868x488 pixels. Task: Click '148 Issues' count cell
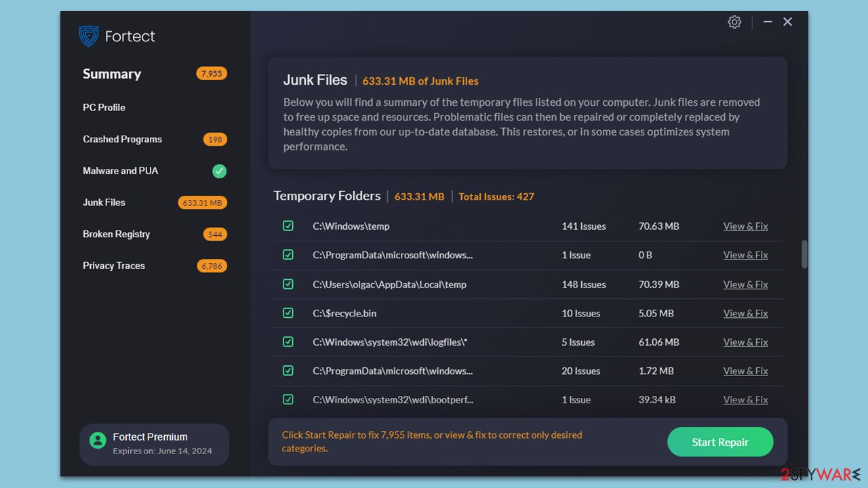pyautogui.click(x=584, y=284)
